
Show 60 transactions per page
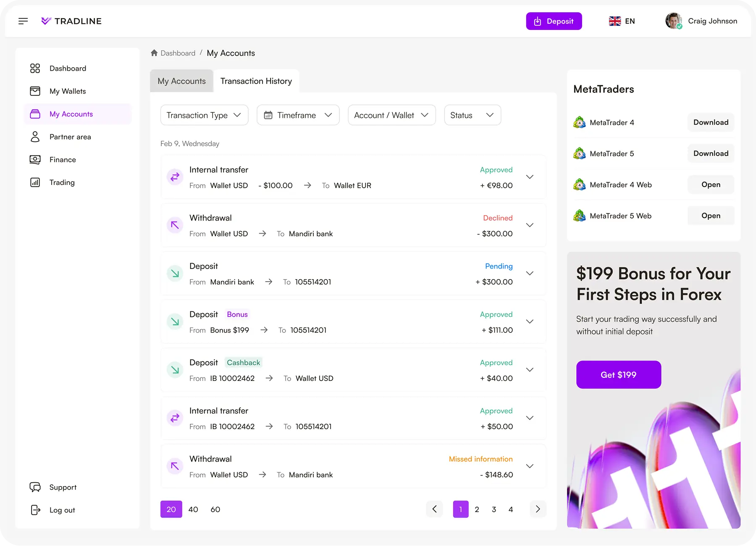coord(215,509)
